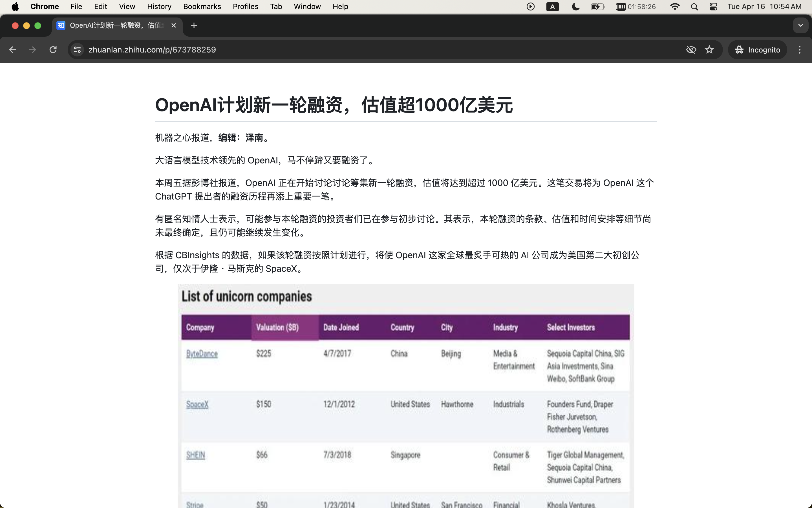Click the timer icon showing 01:58:26
The width and height of the screenshot is (812, 508).
636,7
